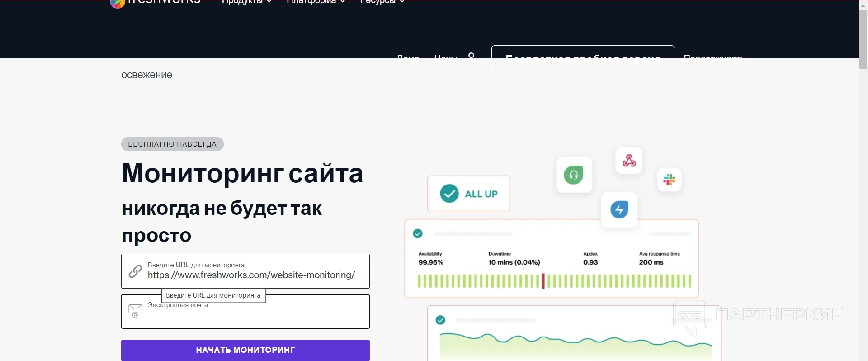Click the ALL UP status label
868x361 pixels.
point(481,194)
